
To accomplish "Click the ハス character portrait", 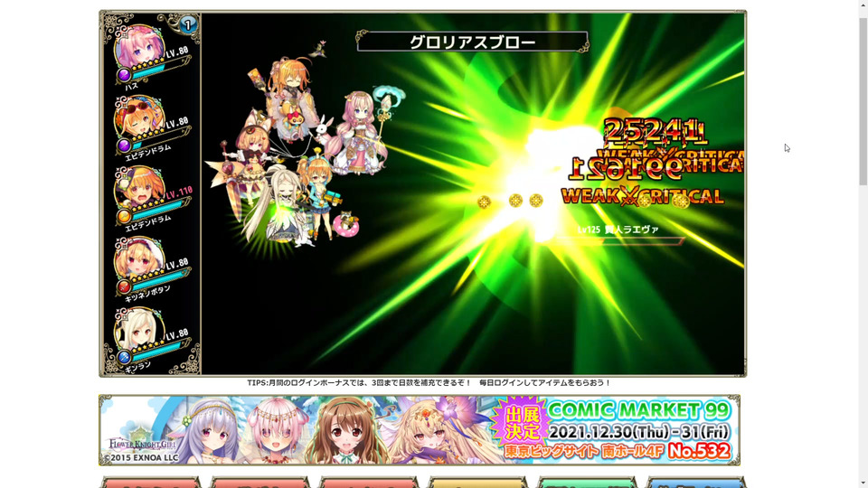I will pyautogui.click(x=139, y=46).
